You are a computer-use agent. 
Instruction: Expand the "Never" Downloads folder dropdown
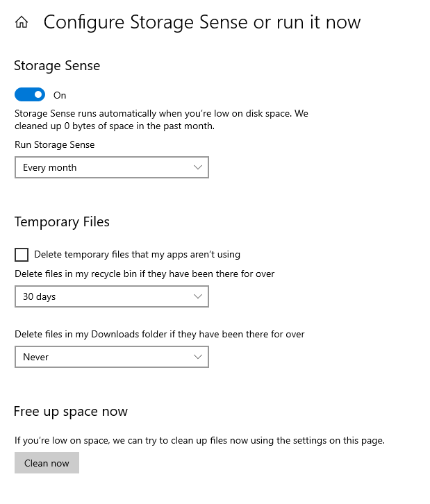pyautogui.click(x=111, y=357)
